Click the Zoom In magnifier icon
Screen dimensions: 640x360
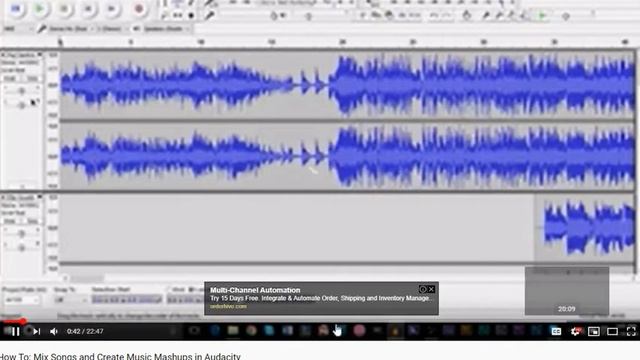coord(486,16)
